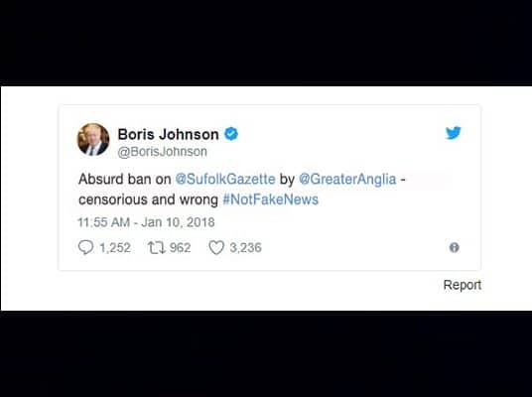Click the words 'Absurd ban on'
Image resolution: width=532 pixels, height=397 pixels.
click(124, 179)
